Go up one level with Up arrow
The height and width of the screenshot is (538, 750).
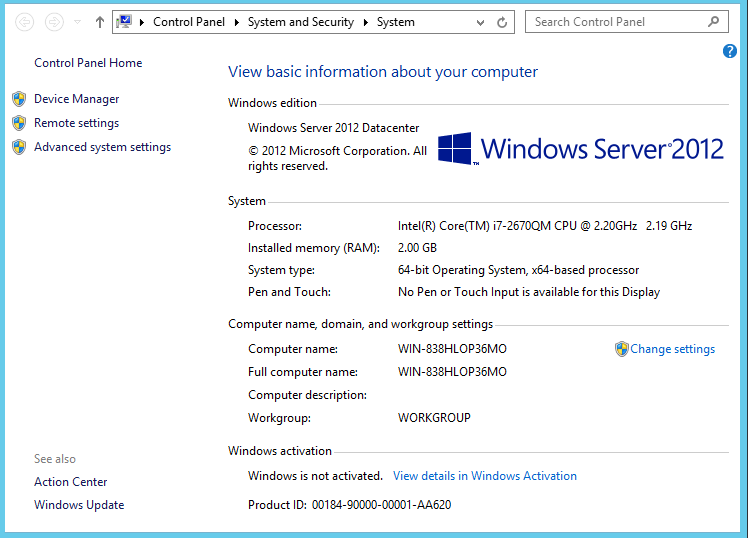(x=99, y=22)
